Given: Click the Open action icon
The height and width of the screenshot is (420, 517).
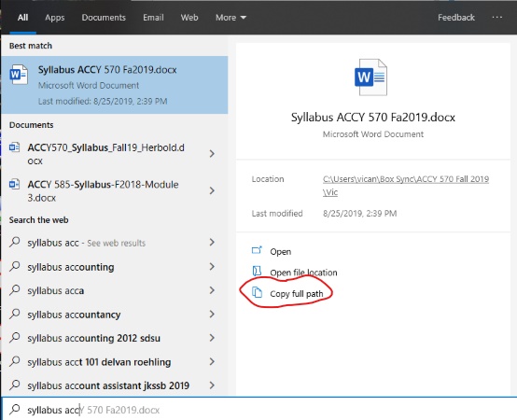Looking at the screenshot, I should [257, 250].
